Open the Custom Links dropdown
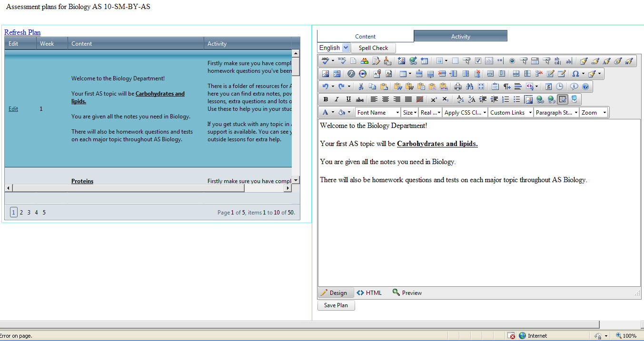 511,113
